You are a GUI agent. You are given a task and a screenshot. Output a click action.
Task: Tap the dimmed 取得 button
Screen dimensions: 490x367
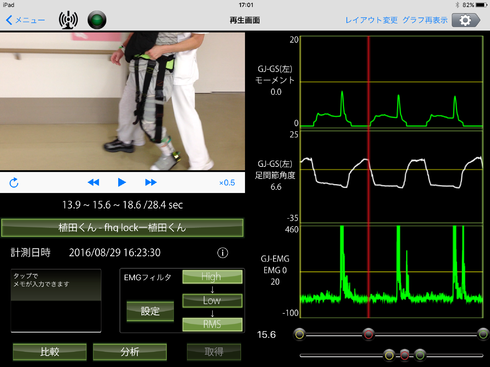tap(214, 352)
